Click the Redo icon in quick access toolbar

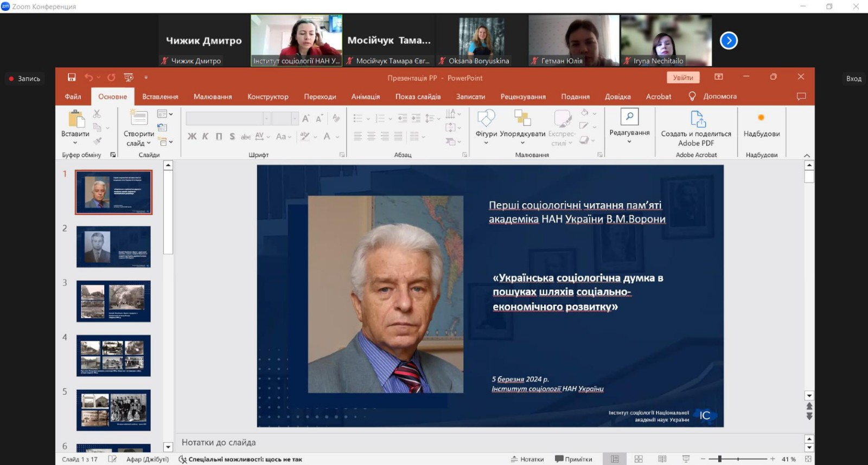point(111,77)
